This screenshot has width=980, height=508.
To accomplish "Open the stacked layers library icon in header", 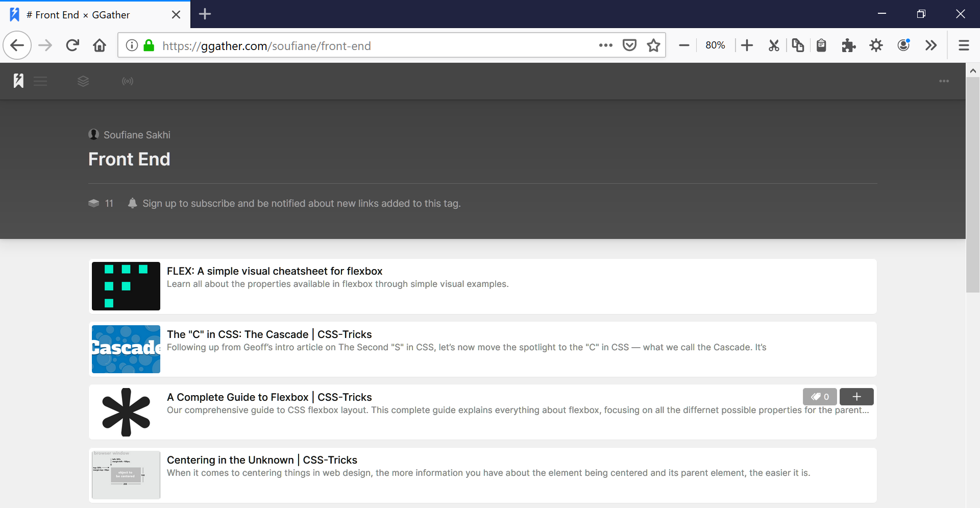I will pos(83,81).
